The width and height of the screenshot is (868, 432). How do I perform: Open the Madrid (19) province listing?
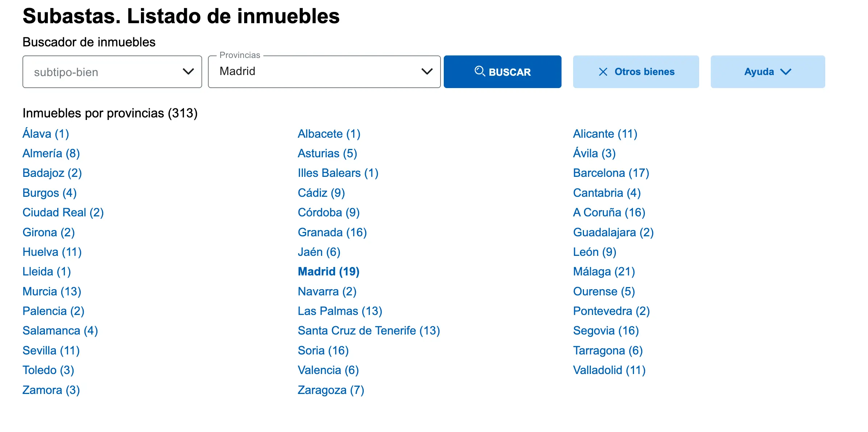pos(328,271)
